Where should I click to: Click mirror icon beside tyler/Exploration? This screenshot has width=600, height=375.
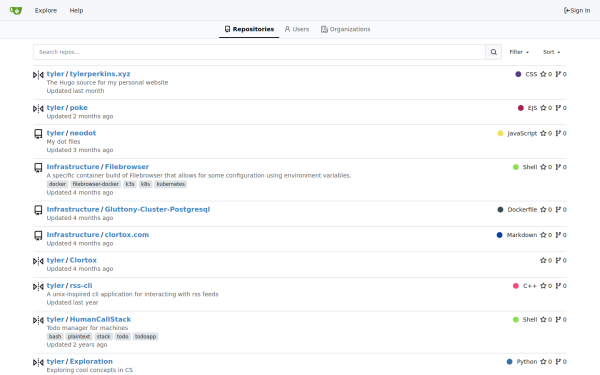click(38, 362)
